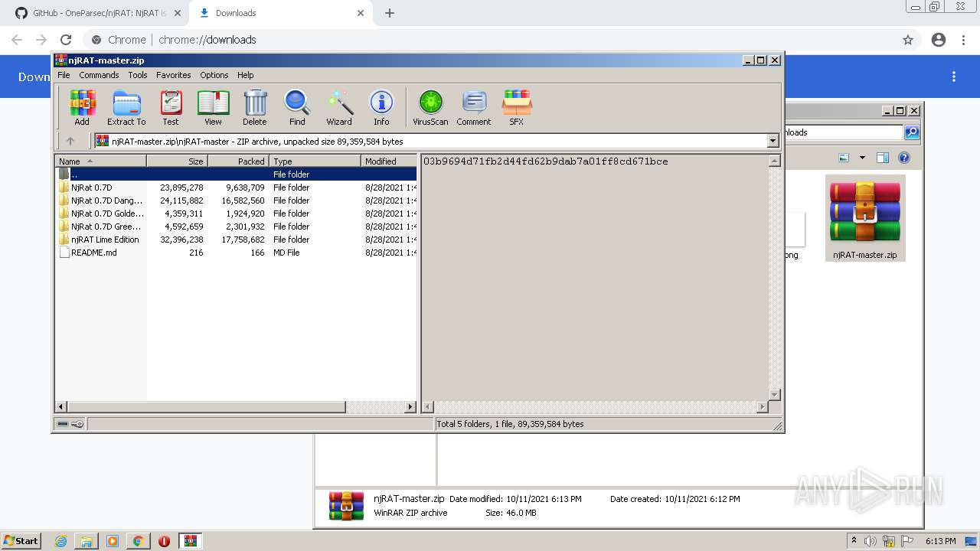The image size is (980, 551).
Task: Click the volume icon in system tray
Action: [870, 541]
